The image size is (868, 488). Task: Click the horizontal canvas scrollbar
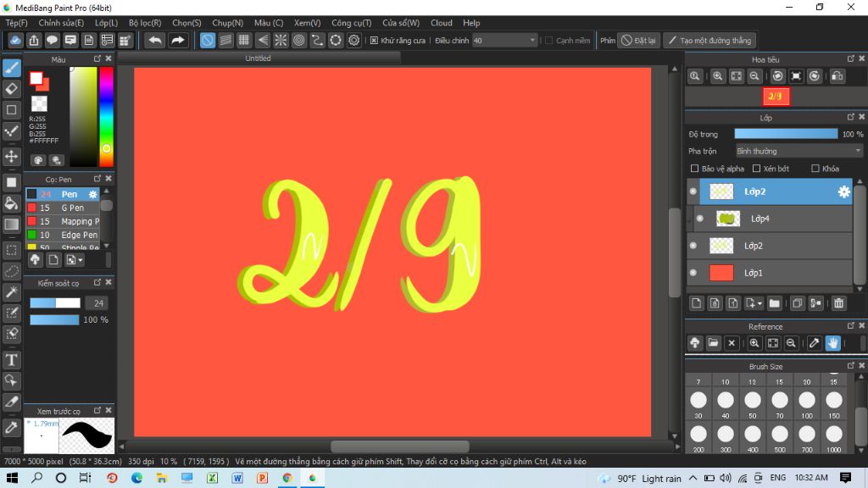tap(400, 446)
